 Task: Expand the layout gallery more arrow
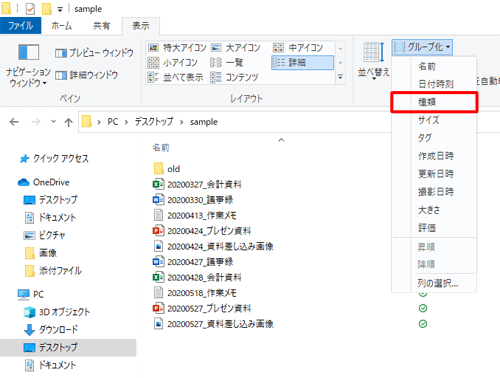click(340, 77)
